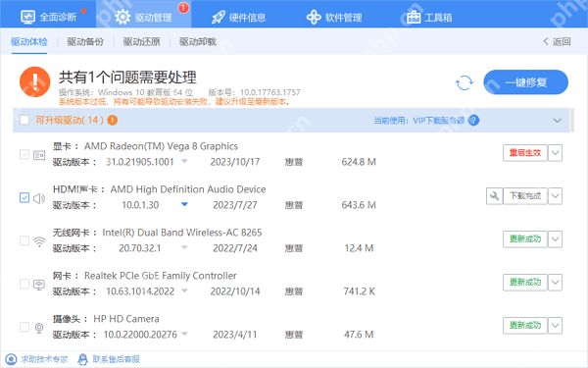The height and width of the screenshot is (368, 588).
Task: Expand action dropdown for Intel Wireless row
Action: [556, 239]
